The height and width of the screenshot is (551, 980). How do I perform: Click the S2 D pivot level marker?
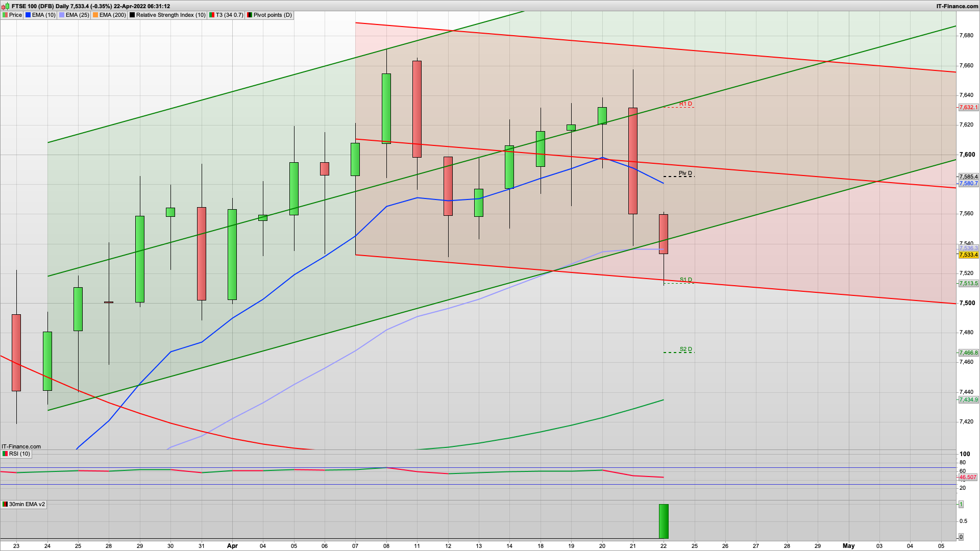point(685,349)
